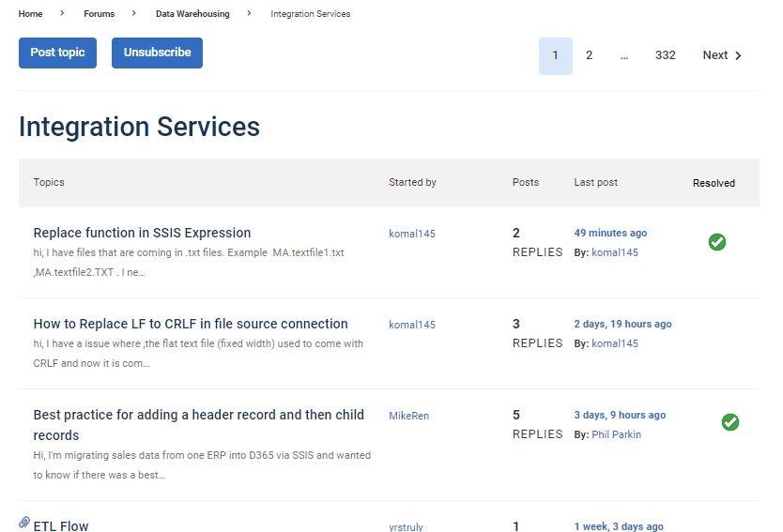
Task: Go to page 2 of topics
Action: point(589,56)
